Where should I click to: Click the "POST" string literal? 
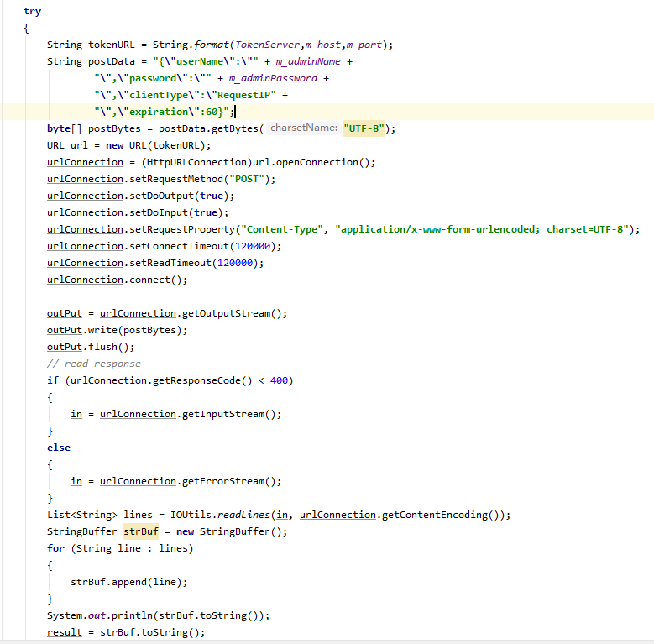tap(247, 179)
